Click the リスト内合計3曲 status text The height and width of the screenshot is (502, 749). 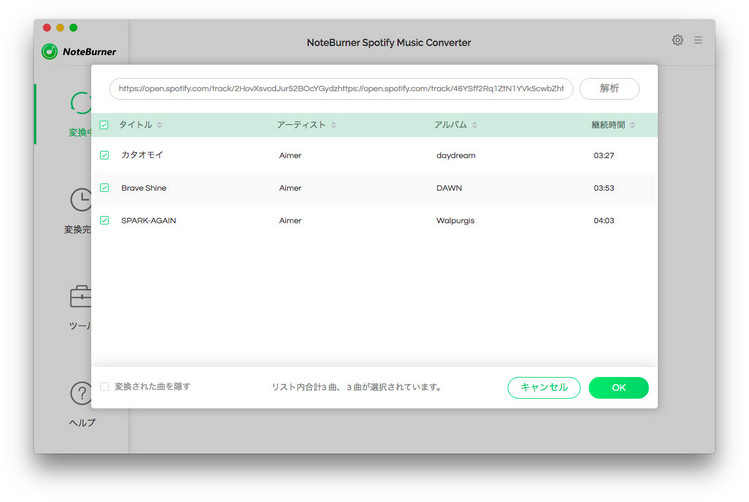pos(358,387)
